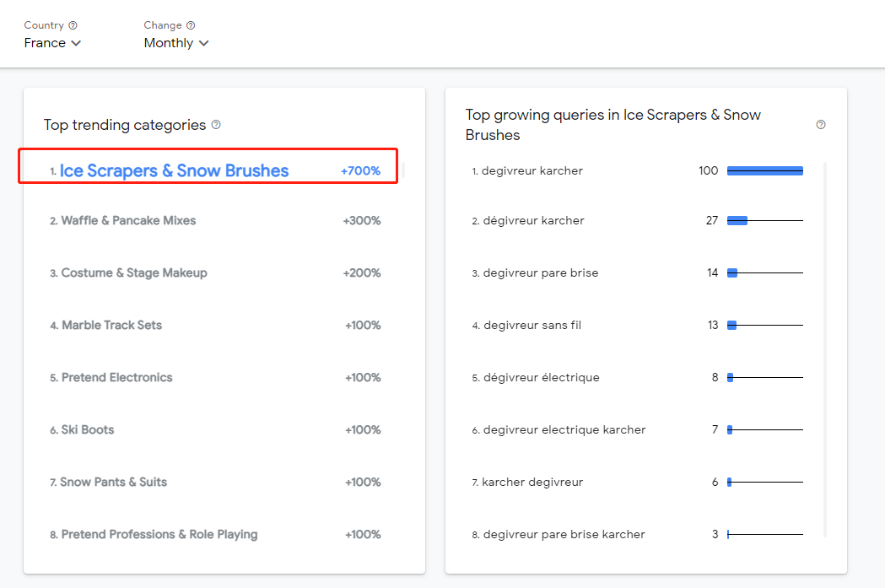Screen dimensions: 885x588
Task: Click query 'degivreur pare brise karcher' ranked eighth
Action: coord(564,534)
